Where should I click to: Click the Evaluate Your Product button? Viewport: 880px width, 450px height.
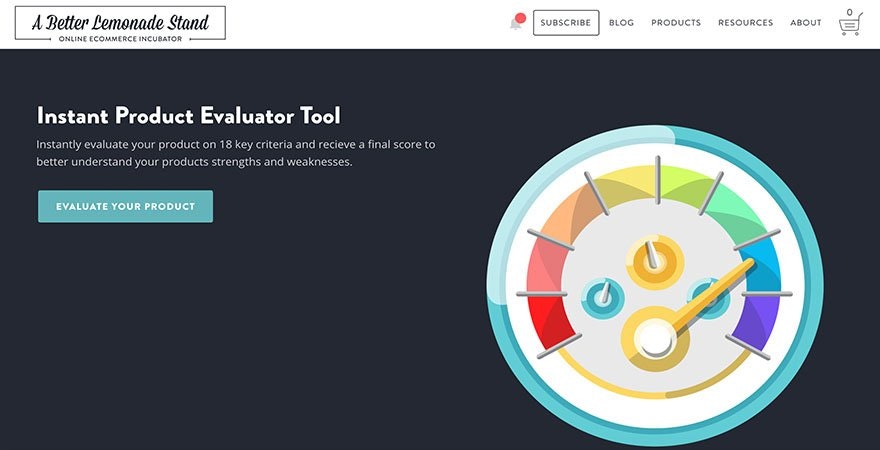pyautogui.click(x=125, y=206)
